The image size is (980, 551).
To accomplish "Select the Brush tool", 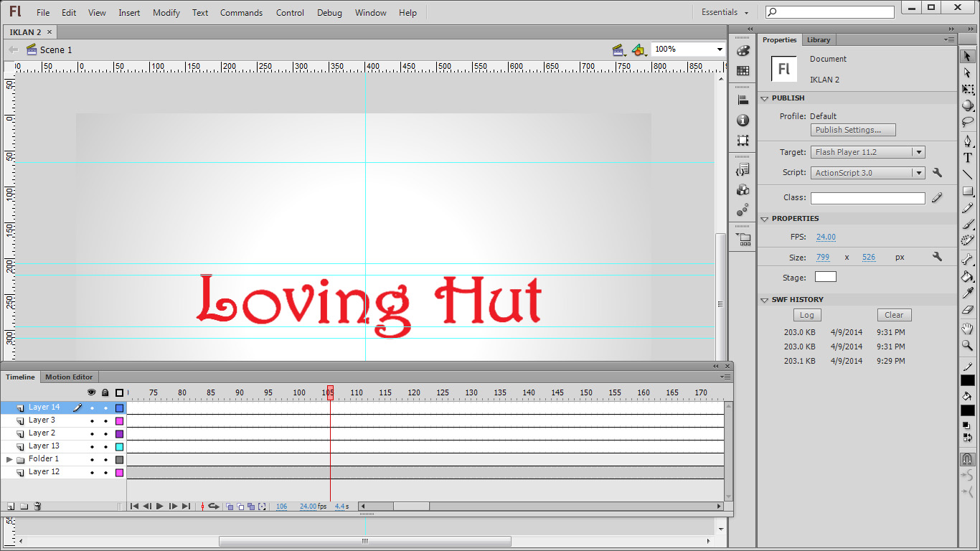I will tap(967, 224).
